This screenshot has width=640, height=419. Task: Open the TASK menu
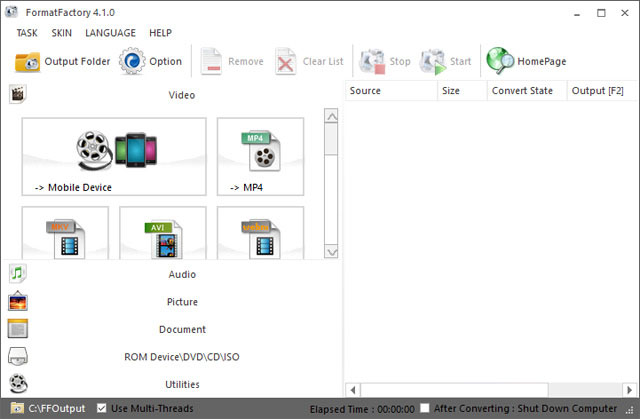27,33
